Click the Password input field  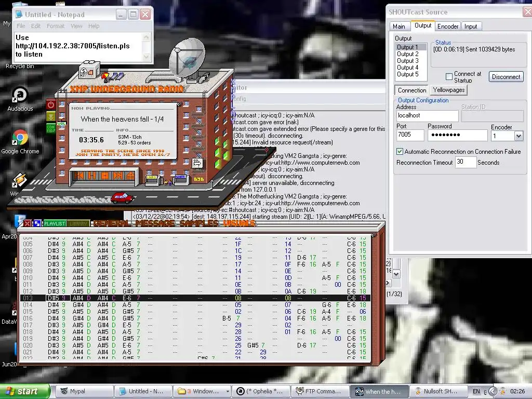pyautogui.click(x=457, y=135)
